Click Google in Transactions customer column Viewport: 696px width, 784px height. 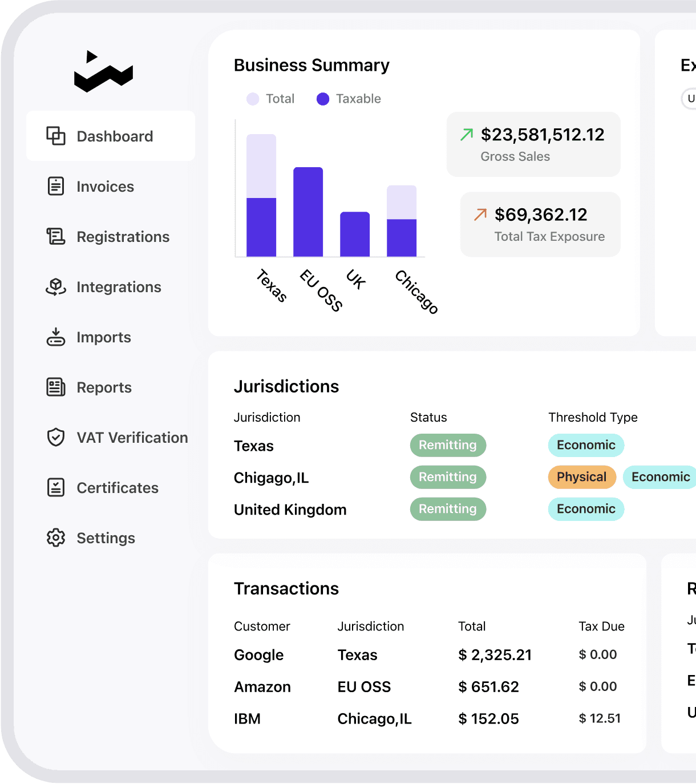[259, 655]
